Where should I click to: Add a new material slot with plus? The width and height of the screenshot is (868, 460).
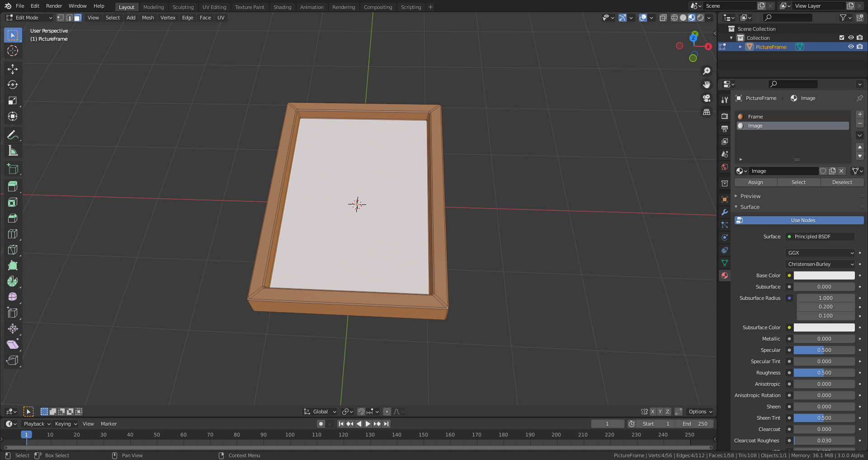860,114
